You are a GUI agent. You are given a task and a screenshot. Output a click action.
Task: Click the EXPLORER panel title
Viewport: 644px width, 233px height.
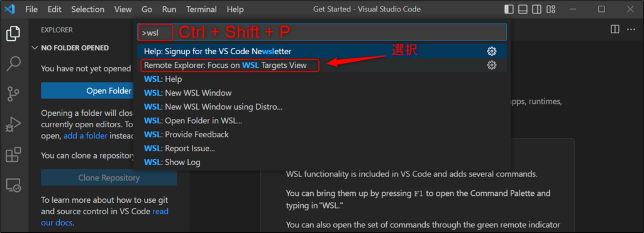coord(57,30)
